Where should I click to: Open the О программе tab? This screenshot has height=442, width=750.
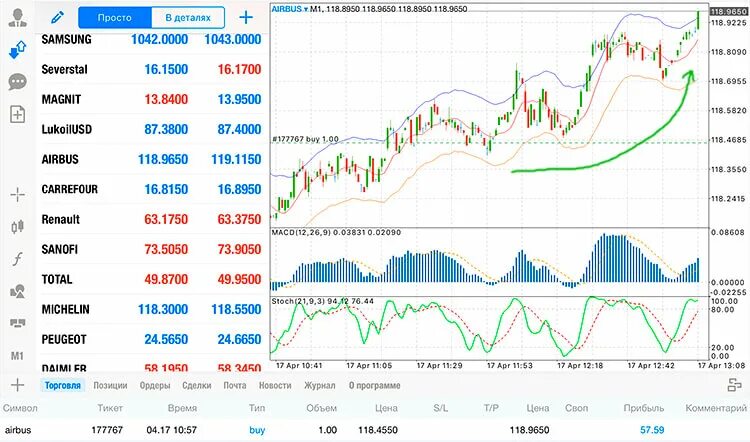pyautogui.click(x=375, y=386)
